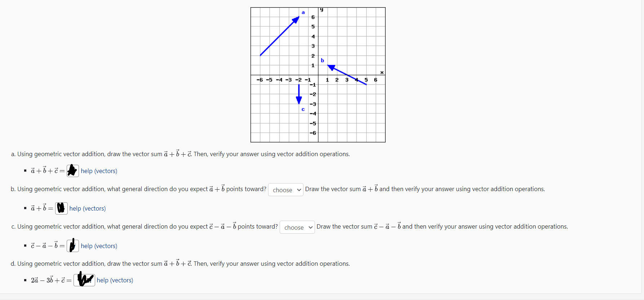Open the choose dropdown for part c direction

click(x=297, y=227)
